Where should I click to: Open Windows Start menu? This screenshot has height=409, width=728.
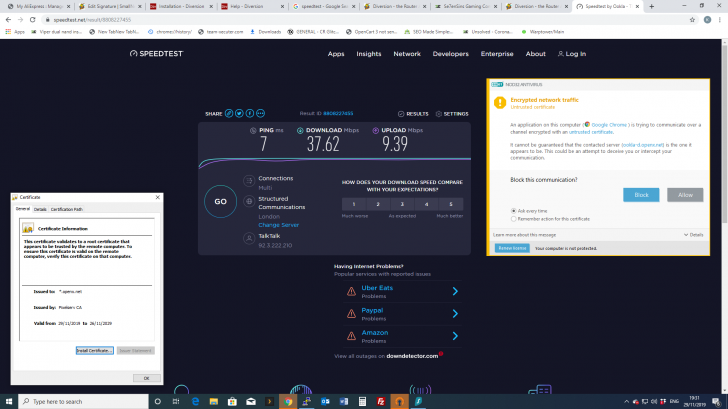9,402
